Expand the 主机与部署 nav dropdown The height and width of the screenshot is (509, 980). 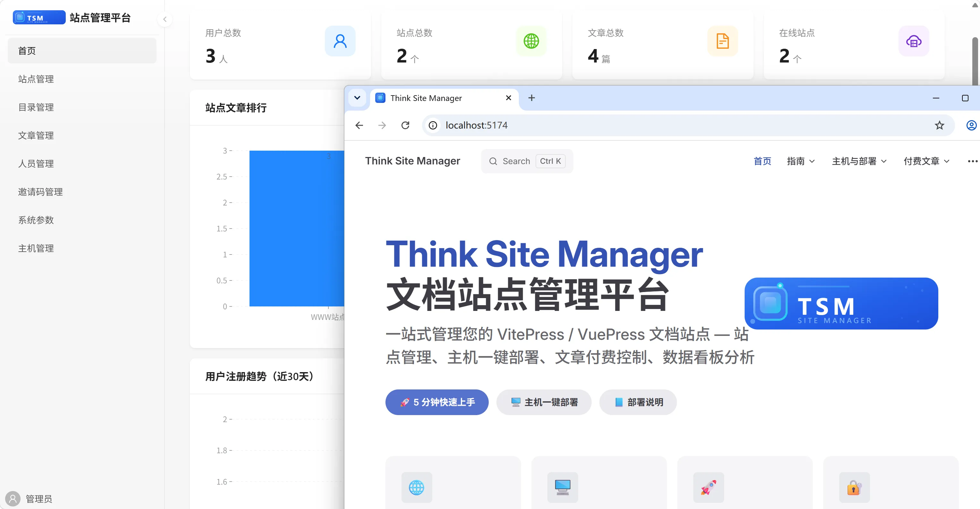[859, 161]
